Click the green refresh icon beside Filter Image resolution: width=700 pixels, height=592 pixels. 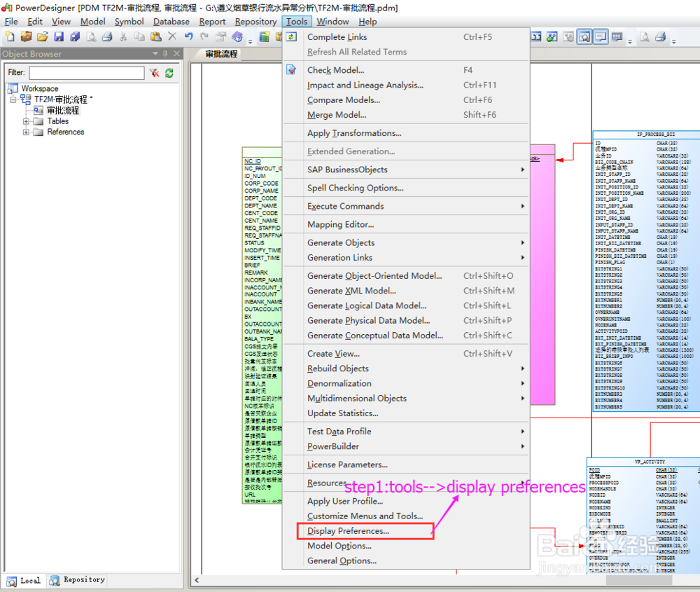[x=169, y=73]
